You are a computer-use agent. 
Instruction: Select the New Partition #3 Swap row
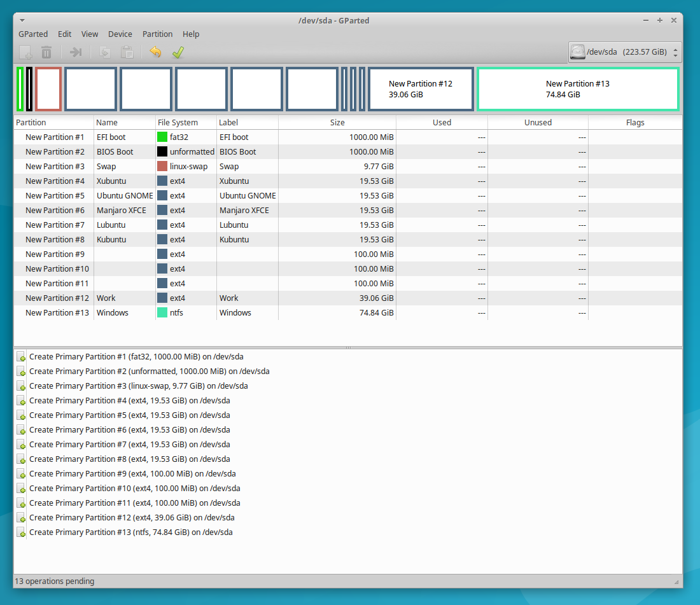347,167
